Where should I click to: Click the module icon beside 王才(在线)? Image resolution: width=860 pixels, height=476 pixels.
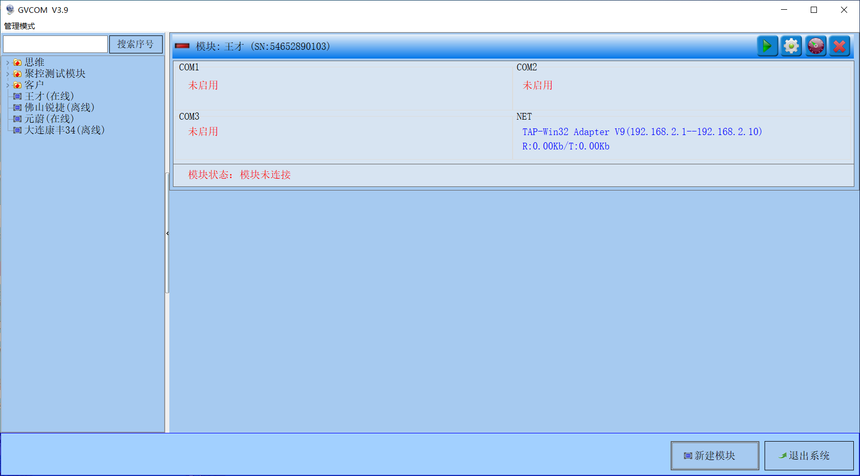coord(18,97)
